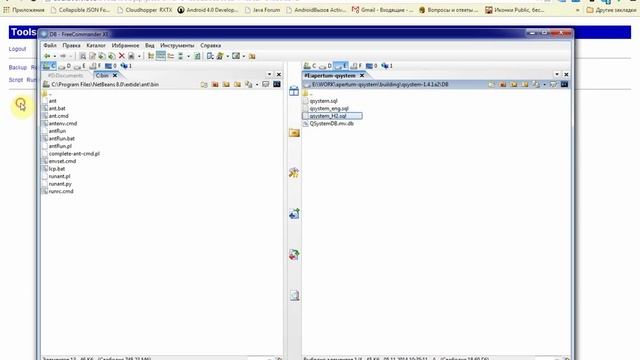This screenshot has height=360, width=640.
Task: Click the document preview icon on middle splitter
Action: click(x=294, y=295)
